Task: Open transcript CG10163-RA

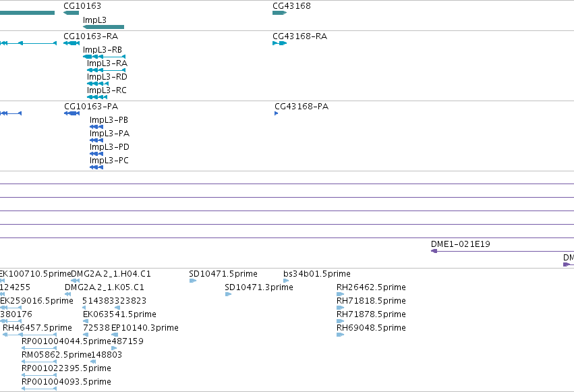Action: tap(90, 36)
